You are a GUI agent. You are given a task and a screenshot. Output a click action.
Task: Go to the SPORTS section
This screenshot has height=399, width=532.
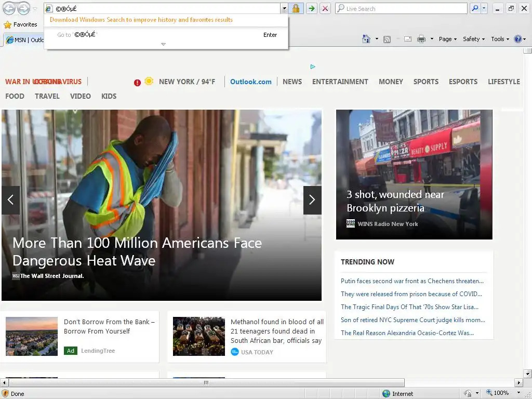[x=426, y=82]
